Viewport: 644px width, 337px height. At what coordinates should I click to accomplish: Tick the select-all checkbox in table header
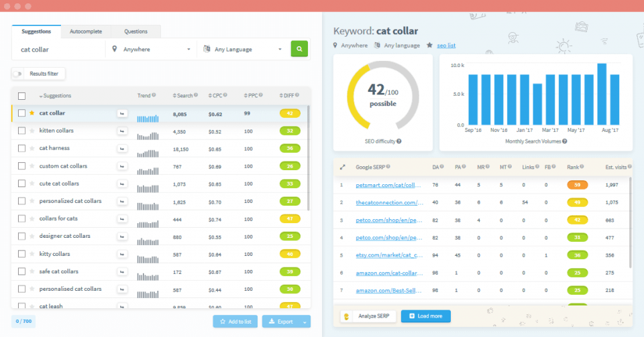coord(21,96)
